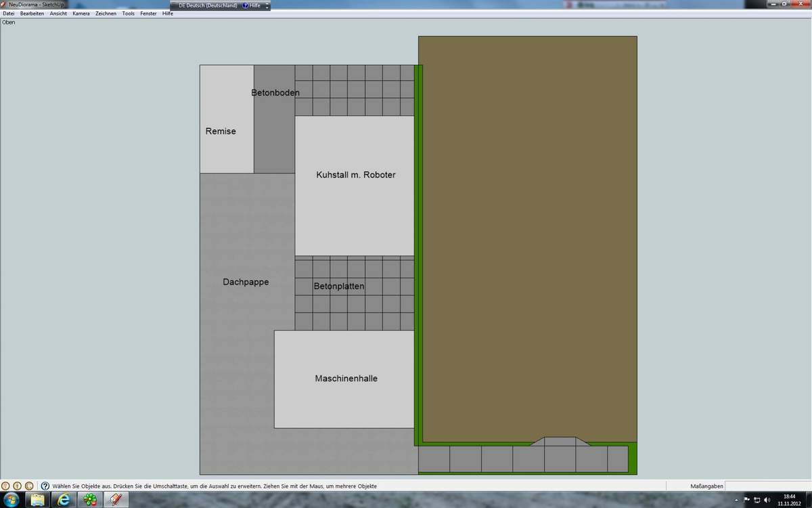The image size is (812, 508).
Task: Click the help question mark icon in status bar
Action: pos(45,486)
